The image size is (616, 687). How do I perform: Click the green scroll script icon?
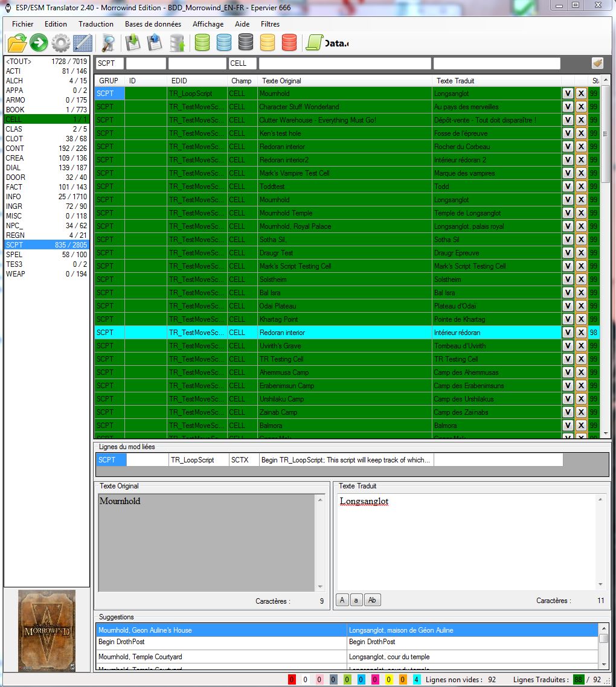pyautogui.click(x=314, y=43)
